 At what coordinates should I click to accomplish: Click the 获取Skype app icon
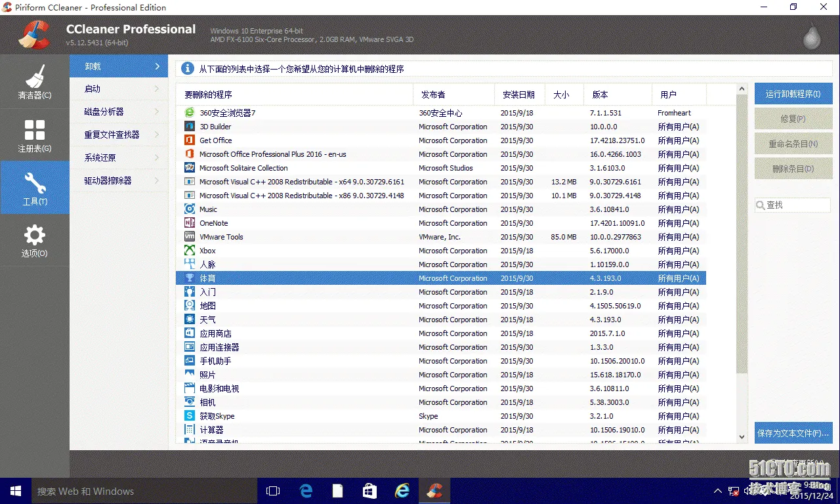point(190,416)
